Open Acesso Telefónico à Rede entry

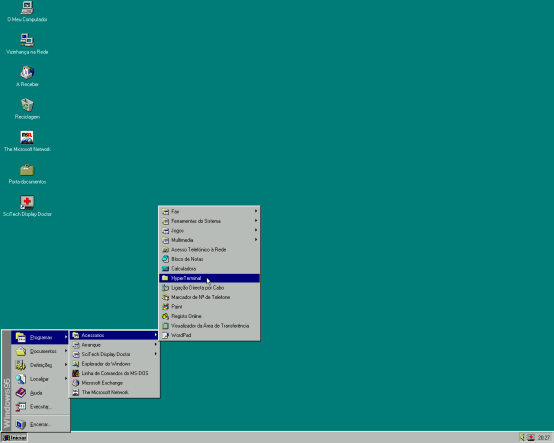209,249
